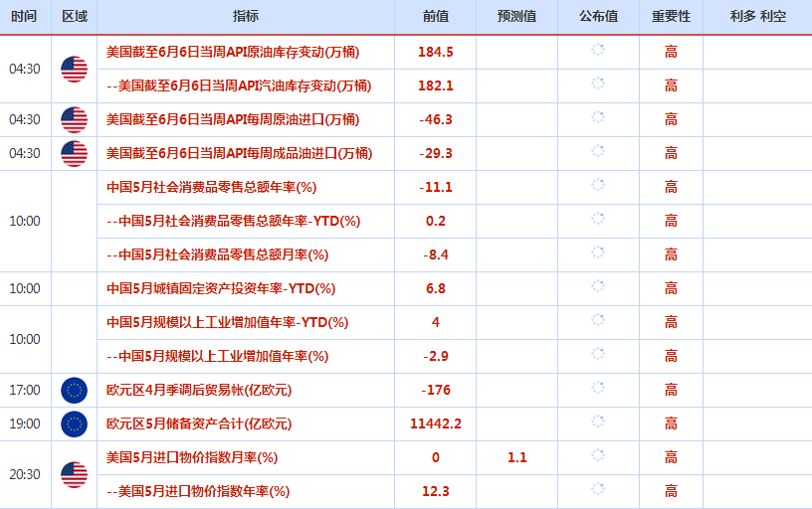Click the US flag beside API每周原油进口 row
This screenshot has width=812, height=509.
74,120
